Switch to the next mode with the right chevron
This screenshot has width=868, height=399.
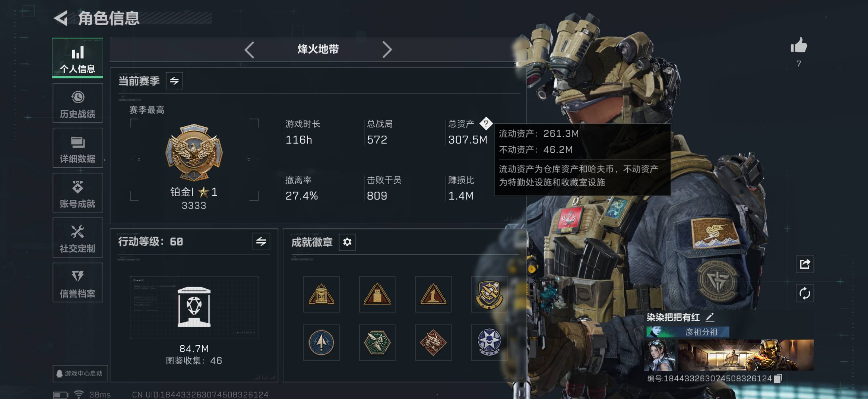[x=387, y=50]
